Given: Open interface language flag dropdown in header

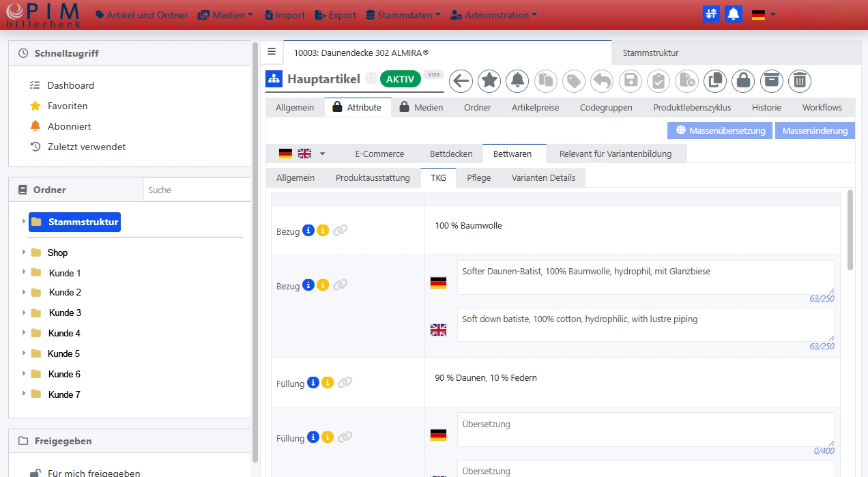Looking at the screenshot, I should click(764, 14).
